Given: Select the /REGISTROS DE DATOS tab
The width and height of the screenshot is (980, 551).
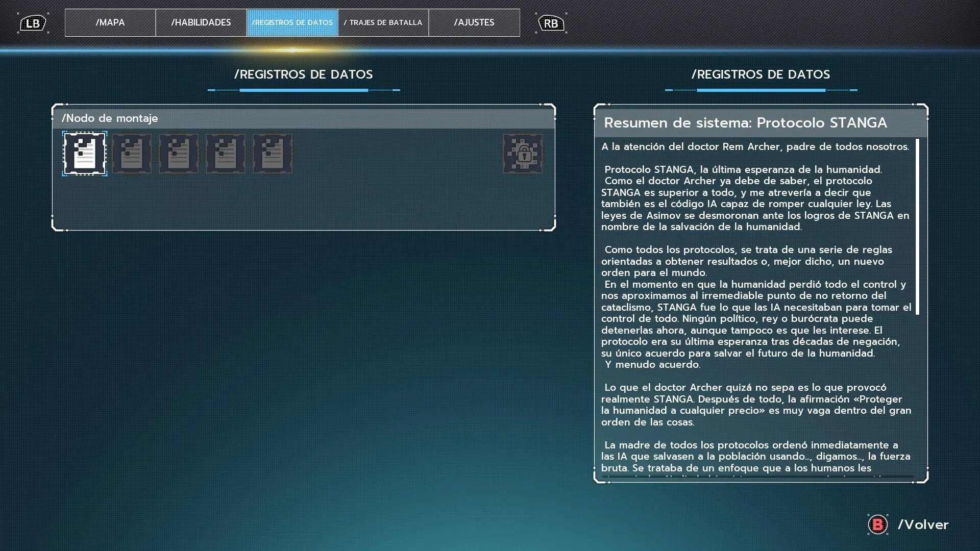Looking at the screenshot, I should point(292,22).
